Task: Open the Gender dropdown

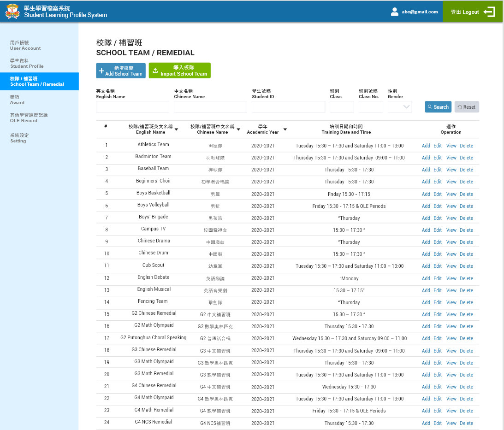Action: click(400, 107)
